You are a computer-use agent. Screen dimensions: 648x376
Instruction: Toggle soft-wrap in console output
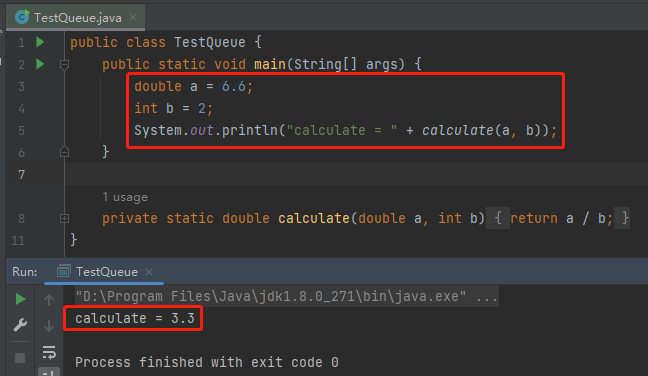[x=49, y=352]
